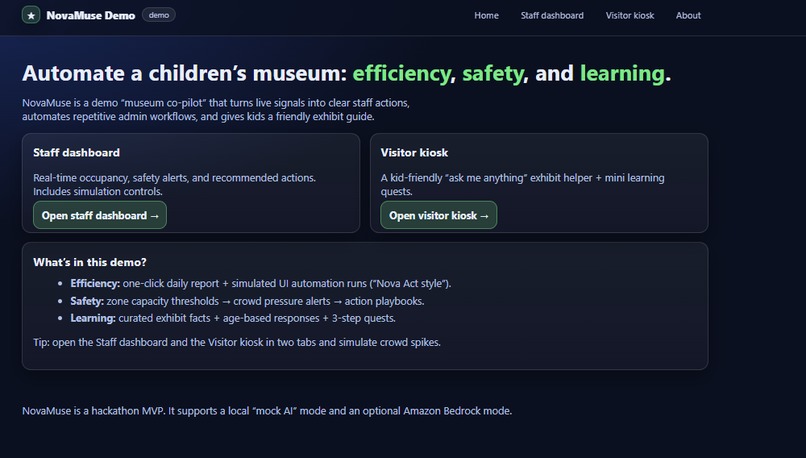Click the green word "learning" in headline
The width and height of the screenshot is (806, 458).
[622, 74]
